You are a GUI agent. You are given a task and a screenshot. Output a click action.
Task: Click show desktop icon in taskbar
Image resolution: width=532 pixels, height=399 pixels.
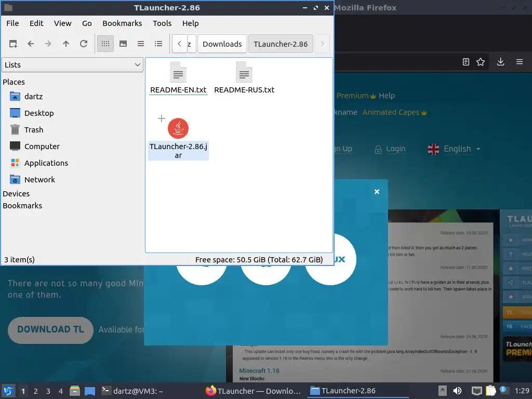90,391
